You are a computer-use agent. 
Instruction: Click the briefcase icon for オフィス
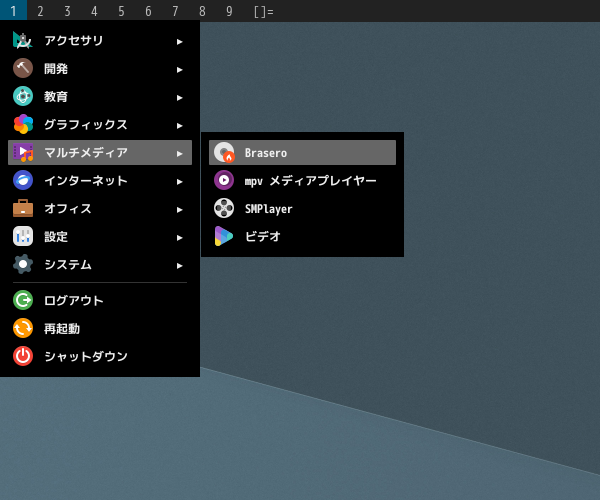[23, 208]
